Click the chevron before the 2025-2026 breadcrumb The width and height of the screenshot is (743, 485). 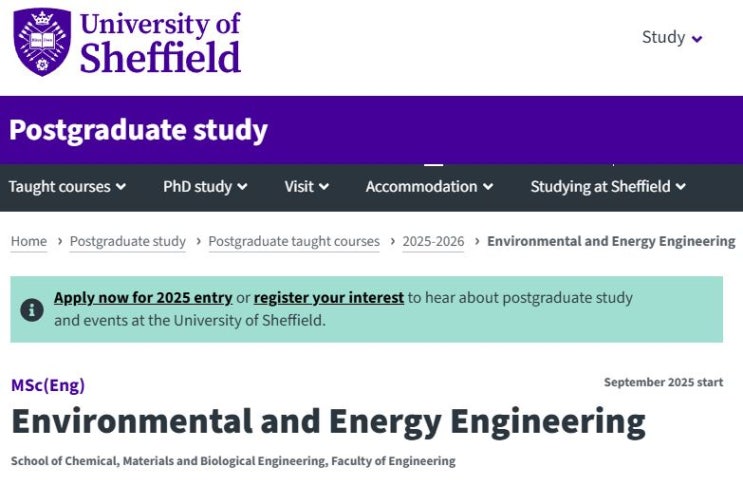(393, 241)
